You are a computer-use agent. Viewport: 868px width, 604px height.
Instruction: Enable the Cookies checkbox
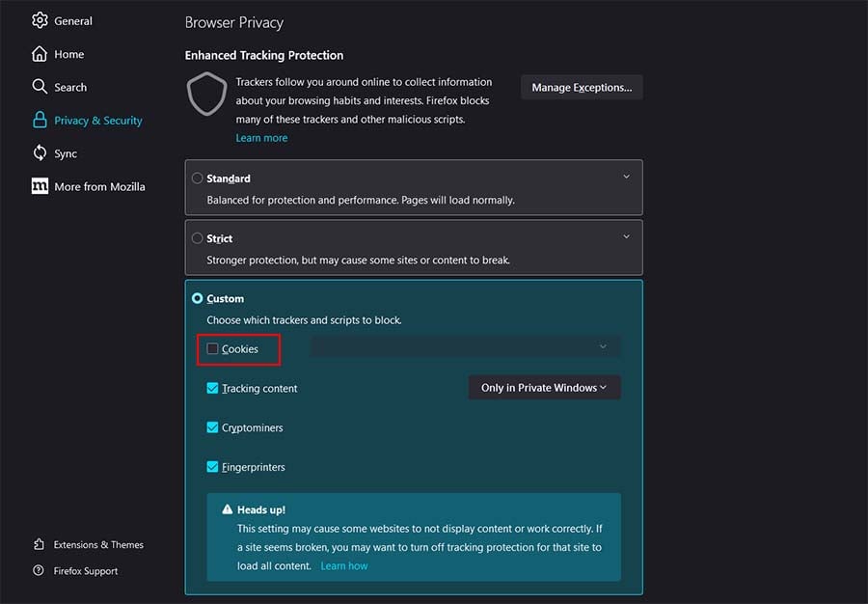[x=213, y=349]
